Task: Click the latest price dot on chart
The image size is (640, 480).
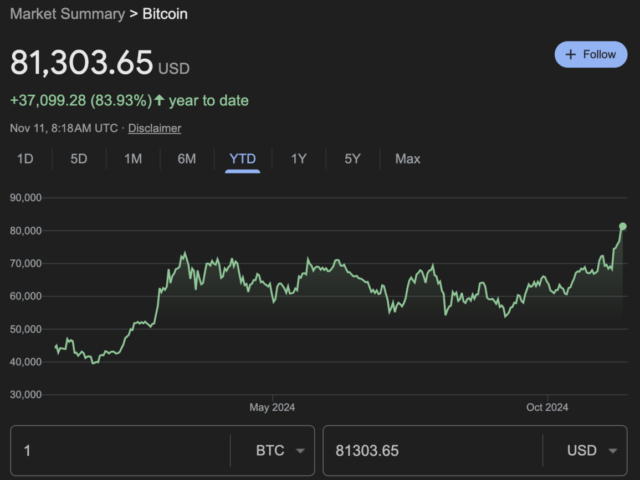Action: [622, 227]
